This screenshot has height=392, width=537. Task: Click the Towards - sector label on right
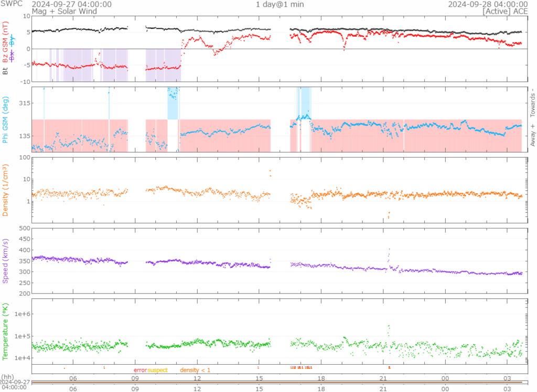click(533, 102)
